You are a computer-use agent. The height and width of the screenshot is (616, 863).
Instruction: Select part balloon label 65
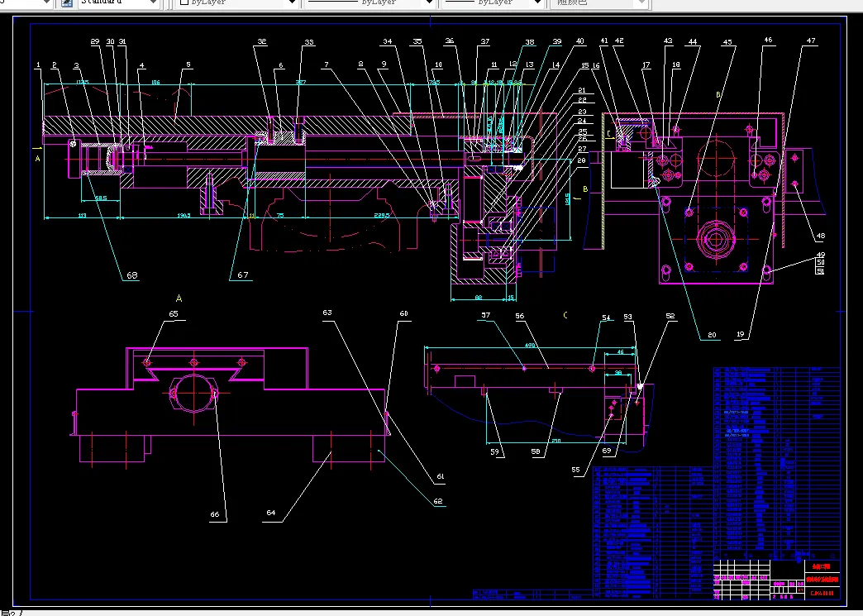pos(174,313)
